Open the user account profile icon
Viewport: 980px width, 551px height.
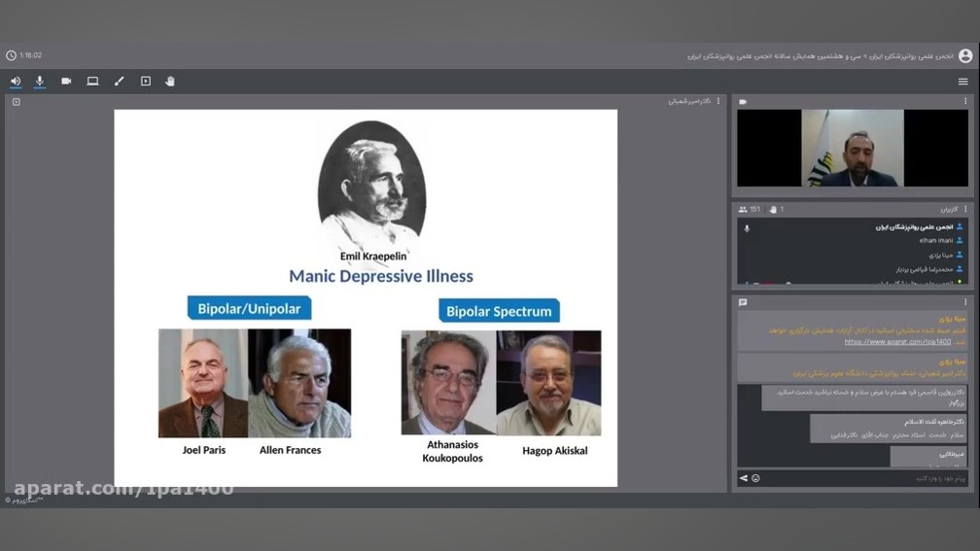964,56
